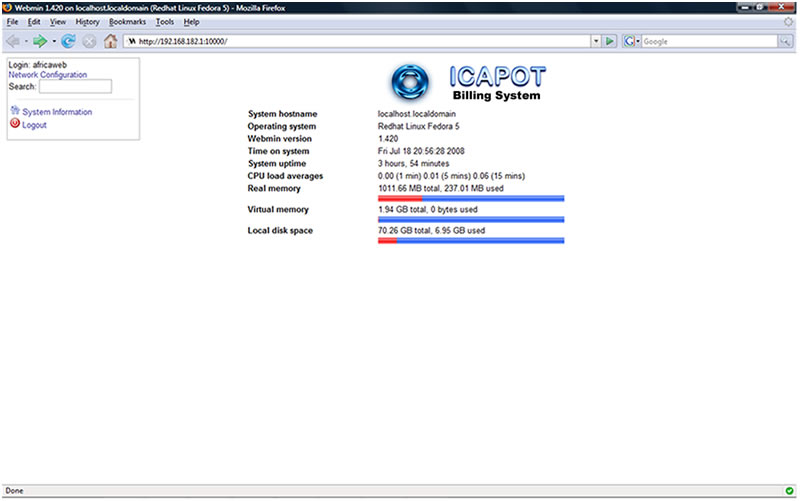Viewport: 800px width, 501px height.
Task: Click the Firefox icon in title bar
Action: (x=7, y=7)
